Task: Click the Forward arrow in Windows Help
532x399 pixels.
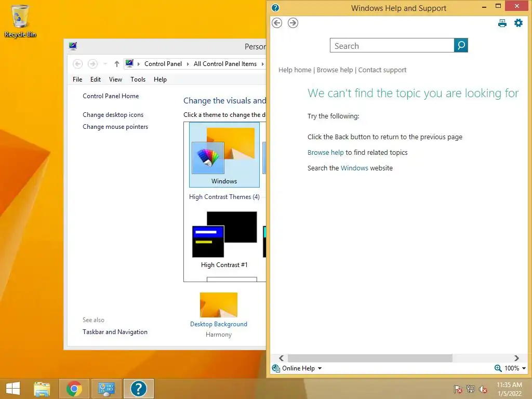Action: click(293, 23)
